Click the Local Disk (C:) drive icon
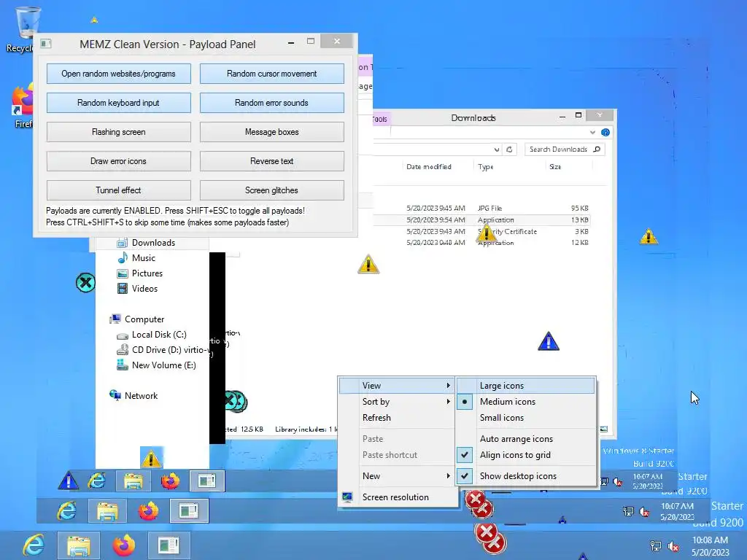Screen dimensions: 747x560 (x=123, y=335)
